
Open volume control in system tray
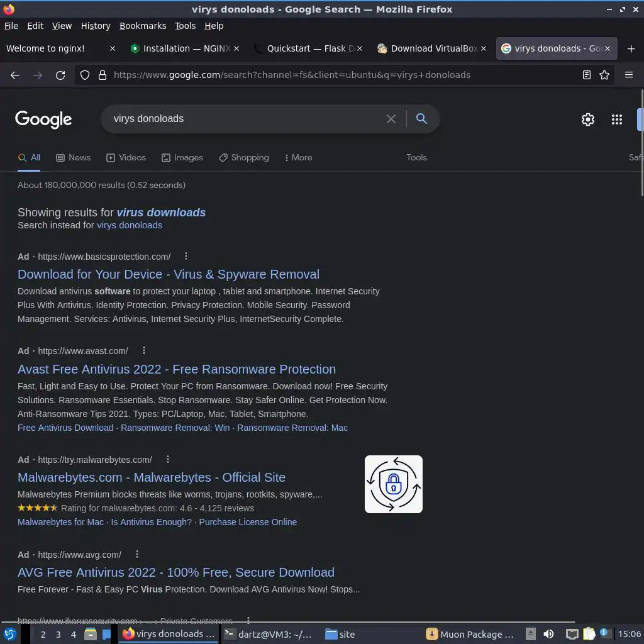tap(548, 634)
